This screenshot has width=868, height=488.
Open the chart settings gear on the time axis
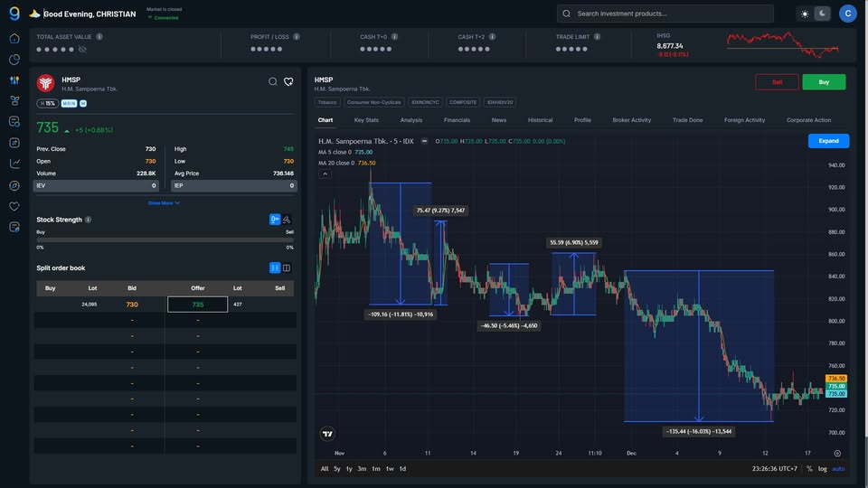[837, 453]
